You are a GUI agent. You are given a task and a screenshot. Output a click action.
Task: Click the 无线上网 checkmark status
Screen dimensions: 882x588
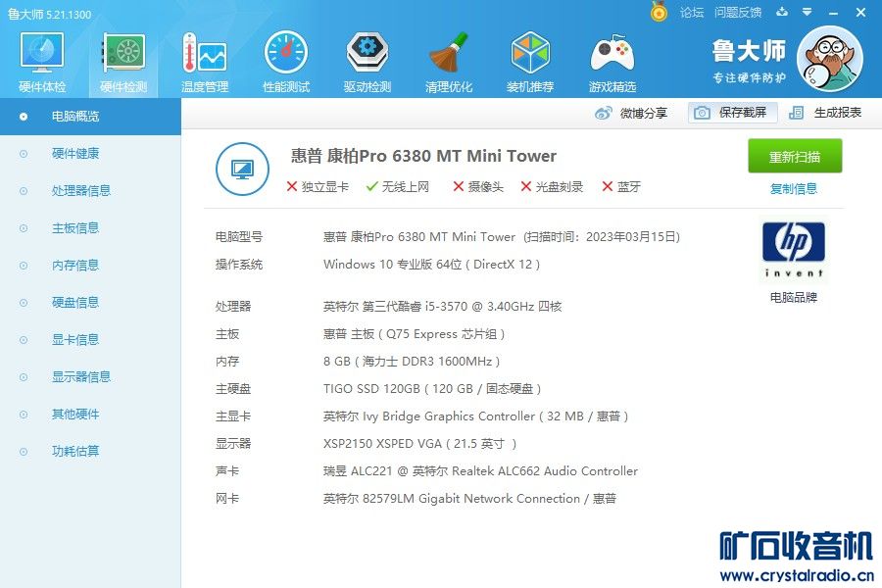[x=398, y=187]
